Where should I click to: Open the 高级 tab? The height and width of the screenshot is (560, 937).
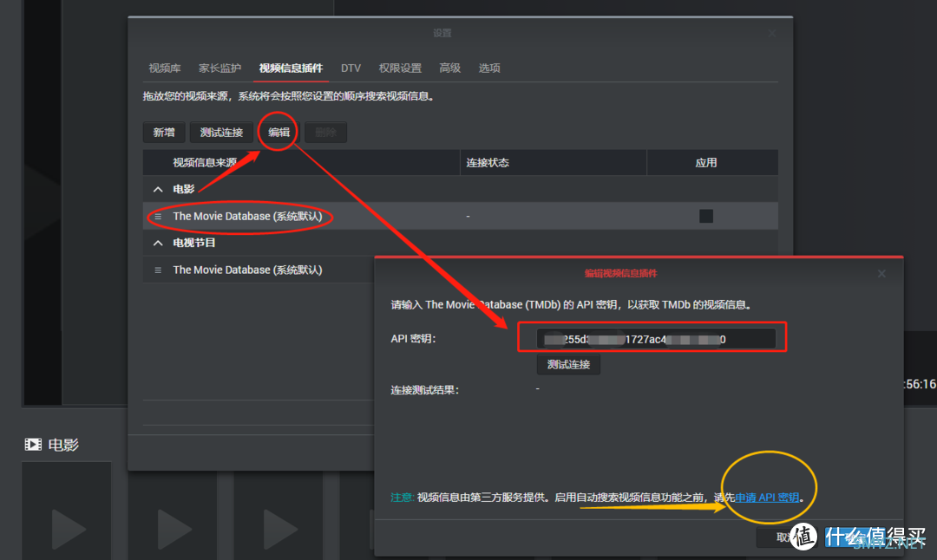[450, 68]
